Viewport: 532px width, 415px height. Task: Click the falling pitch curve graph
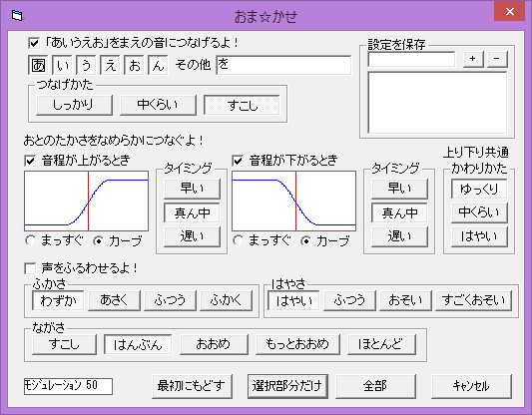293,202
